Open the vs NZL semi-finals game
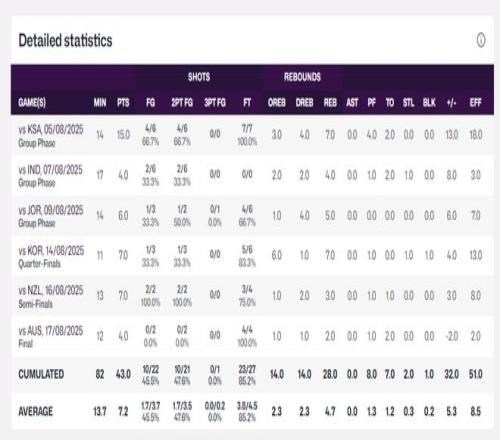This screenshot has height=440, width=500. pos(252,296)
